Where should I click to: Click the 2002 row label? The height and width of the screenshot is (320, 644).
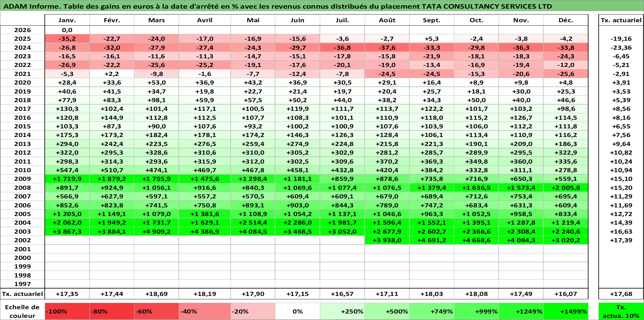pos(23,240)
